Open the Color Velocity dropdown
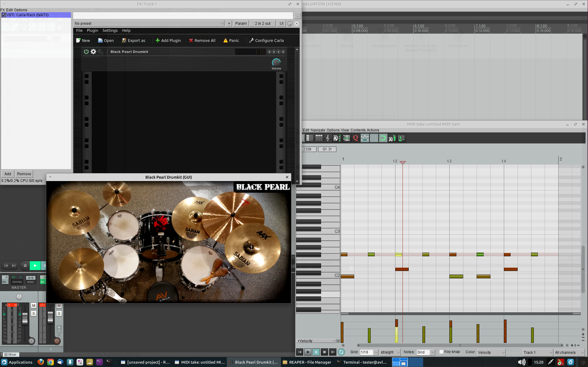This screenshot has height=367, width=588. [491, 352]
